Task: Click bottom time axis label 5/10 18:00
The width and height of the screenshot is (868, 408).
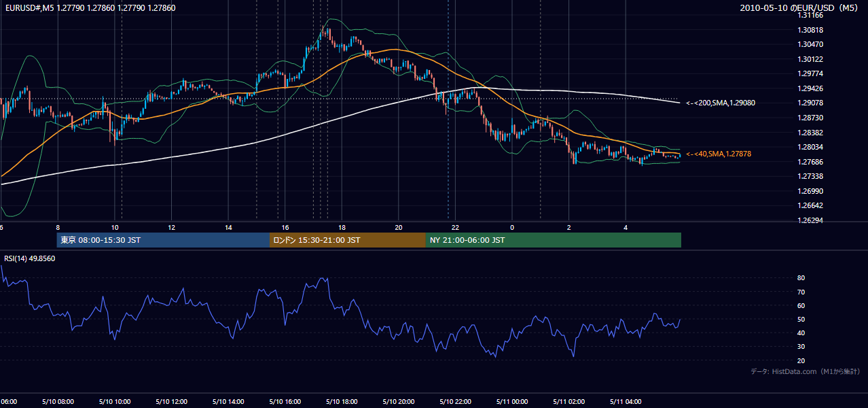Action: 342,401
